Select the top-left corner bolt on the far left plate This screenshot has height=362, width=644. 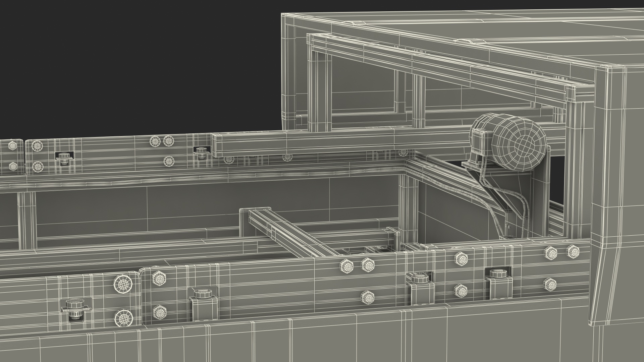[x=13, y=146]
